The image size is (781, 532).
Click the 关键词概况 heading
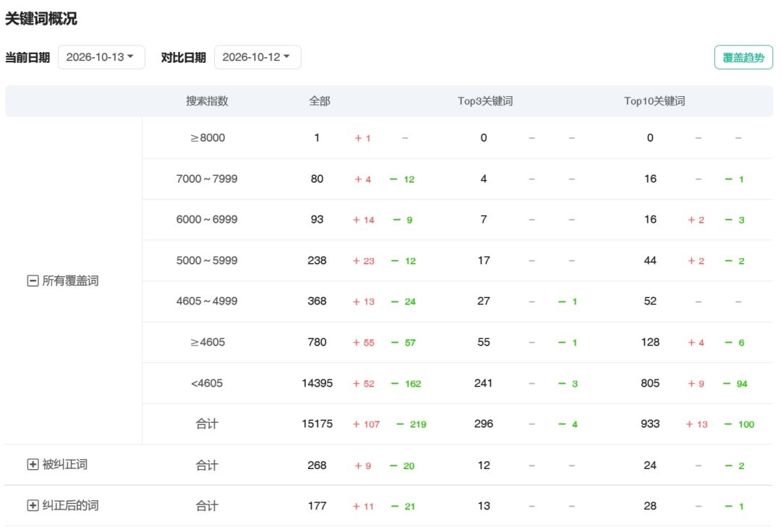[41, 19]
